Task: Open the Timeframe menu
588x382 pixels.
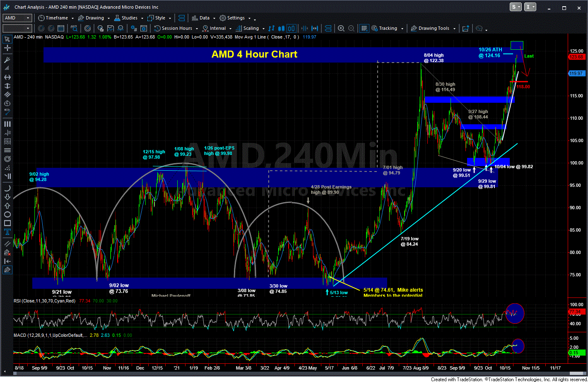Action: tap(53, 18)
